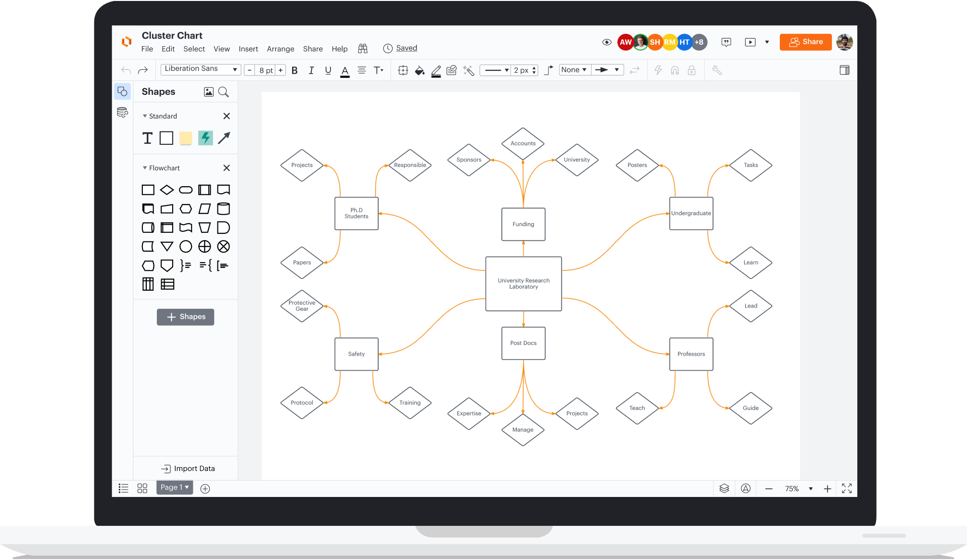Open the Arrange menu
This screenshot has height=560, width=967.
pos(280,49)
